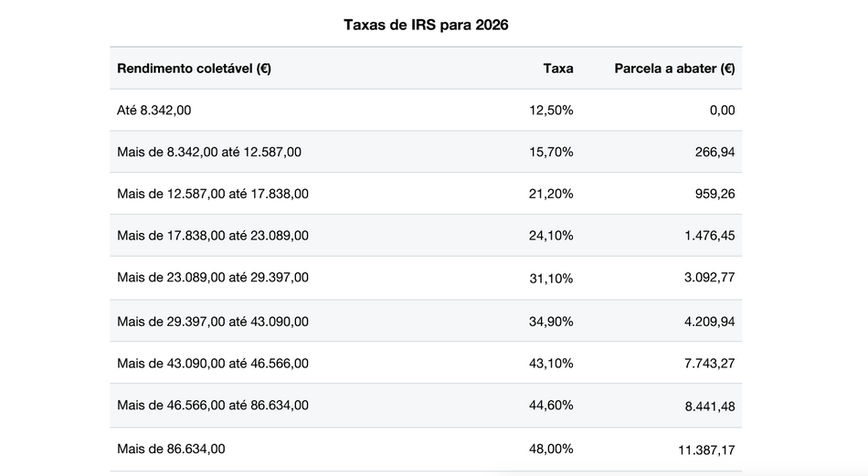Click the 3.092,77 deduction value
Image resolution: width=868 pixels, height=476 pixels.
(709, 278)
